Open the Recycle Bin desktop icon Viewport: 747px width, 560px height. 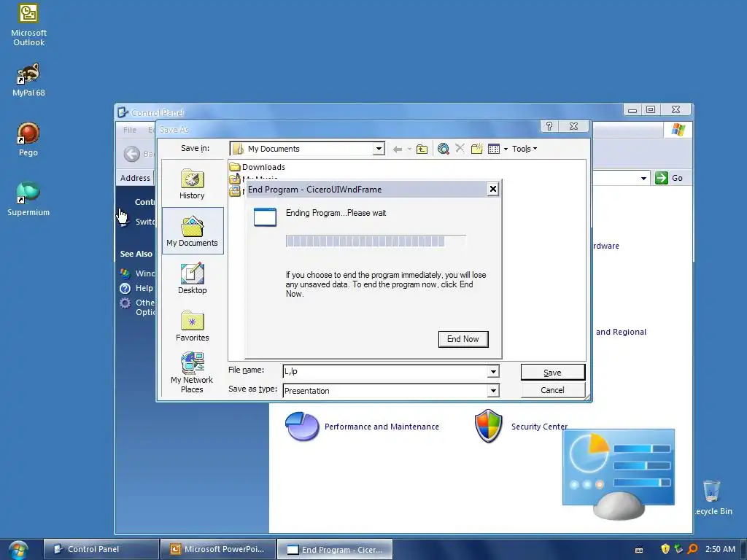coord(713,497)
